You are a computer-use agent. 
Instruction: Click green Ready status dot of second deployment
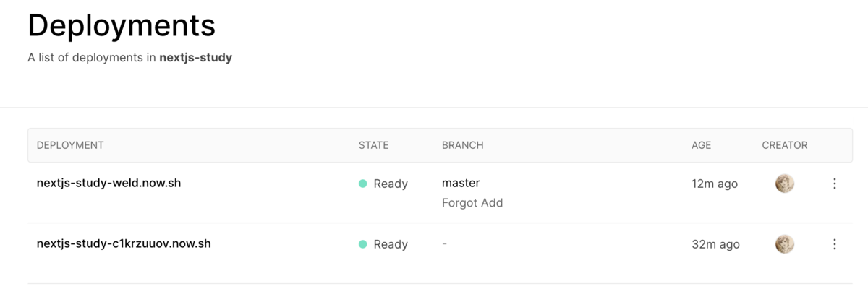[363, 244]
